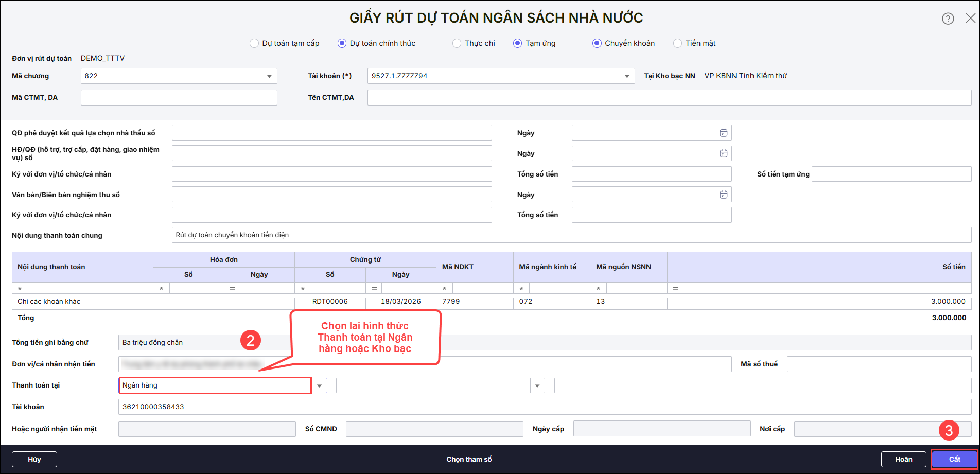The height and width of the screenshot is (474, 980).
Task: Click the 'Chi các khoản khác' cell
Action: coord(82,302)
